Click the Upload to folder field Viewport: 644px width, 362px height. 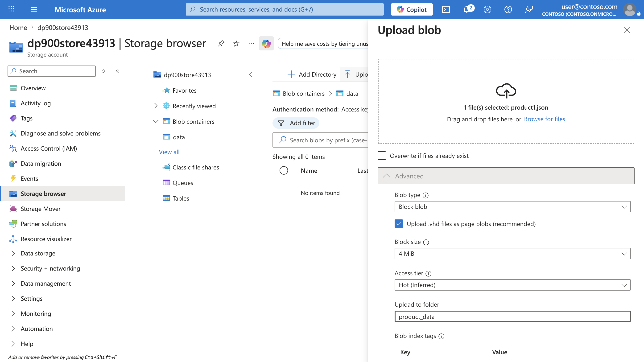coord(512,316)
